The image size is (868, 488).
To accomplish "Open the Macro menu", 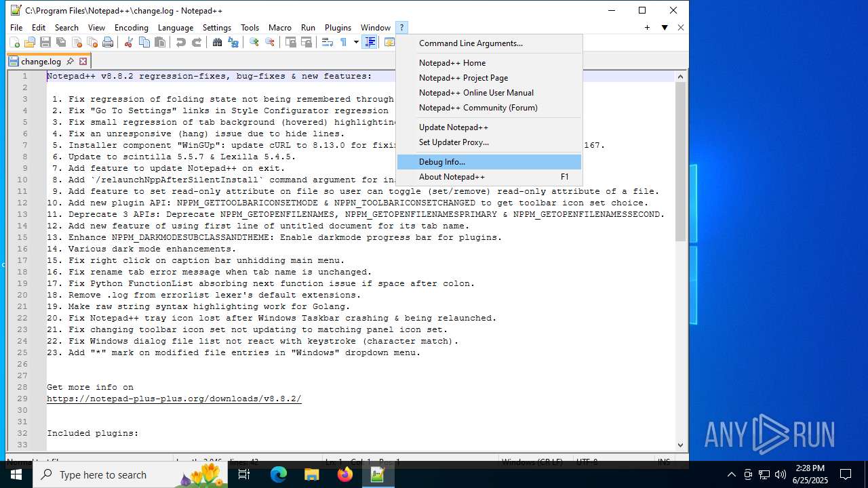I will point(279,28).
